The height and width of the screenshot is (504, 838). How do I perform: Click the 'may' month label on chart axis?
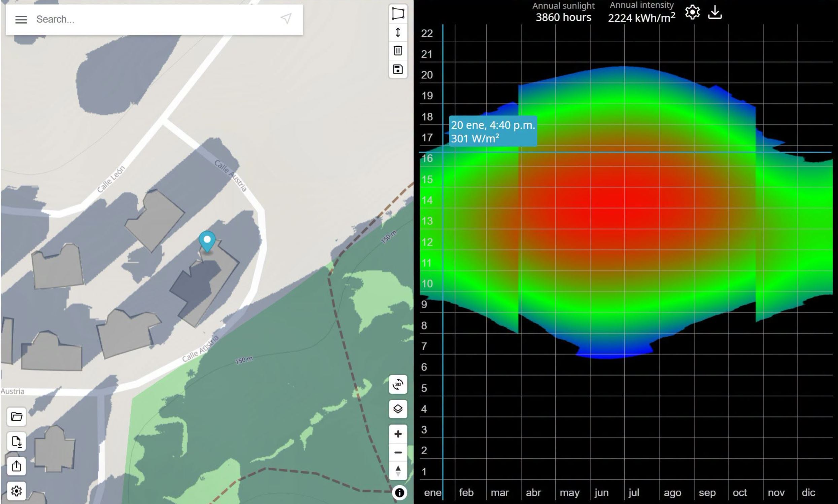(x=569, y=493)
